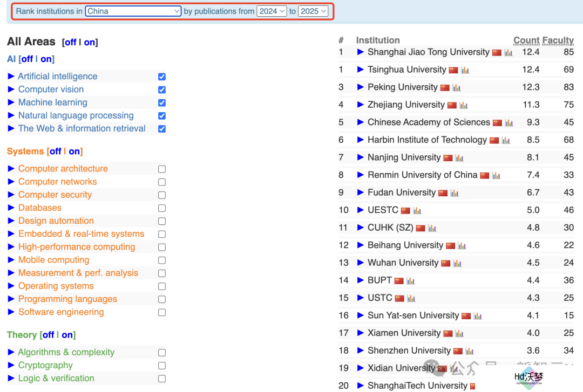This screenshot has width=583, height=392.
Task: Open the start year dropdown showing 2024
Action: click(272, 11)
